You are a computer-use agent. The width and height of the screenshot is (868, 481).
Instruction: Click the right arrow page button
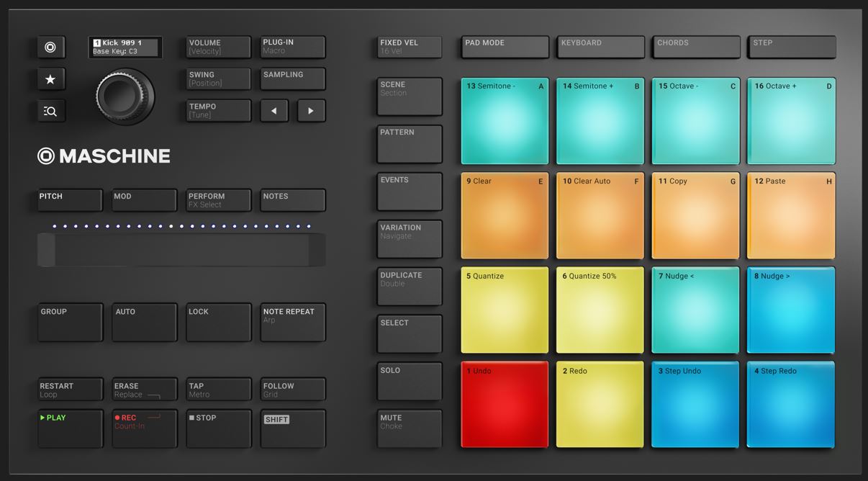click(x=311, y=111)
